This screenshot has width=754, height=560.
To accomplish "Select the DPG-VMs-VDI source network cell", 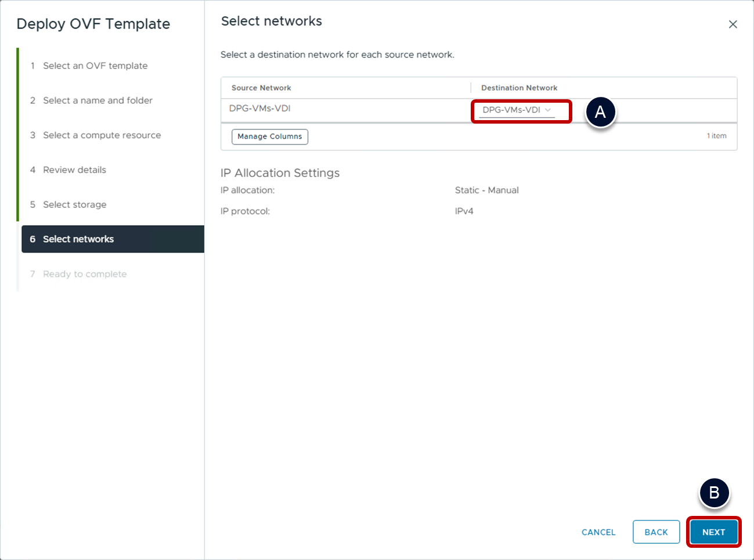I will click(x=260, y=109).
